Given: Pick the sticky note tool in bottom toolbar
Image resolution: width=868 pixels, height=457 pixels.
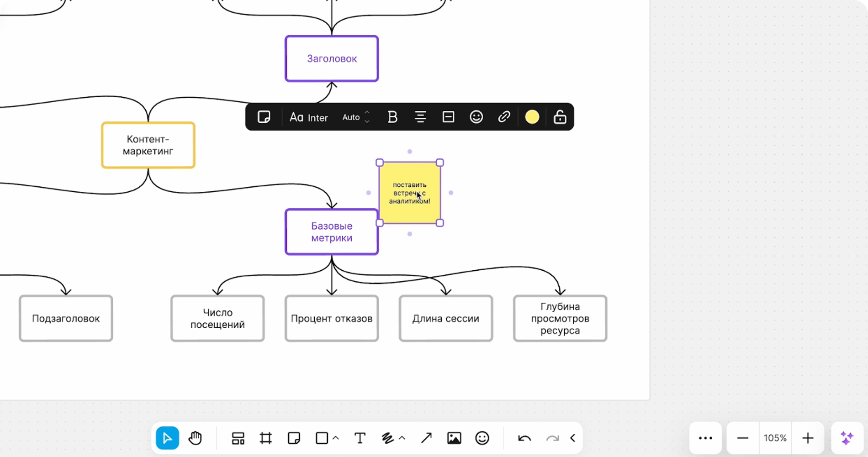Looking at the screenshot, I should click(294, 438).
